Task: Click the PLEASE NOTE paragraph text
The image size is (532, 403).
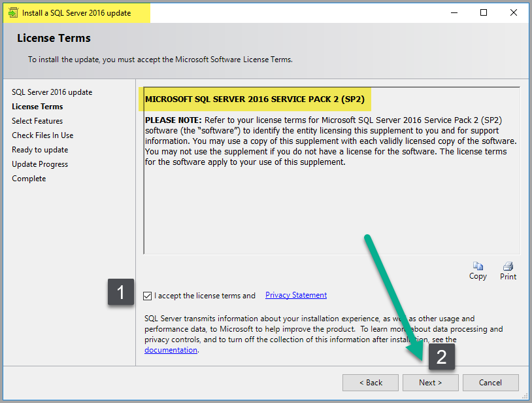Action: pos(331,141)
